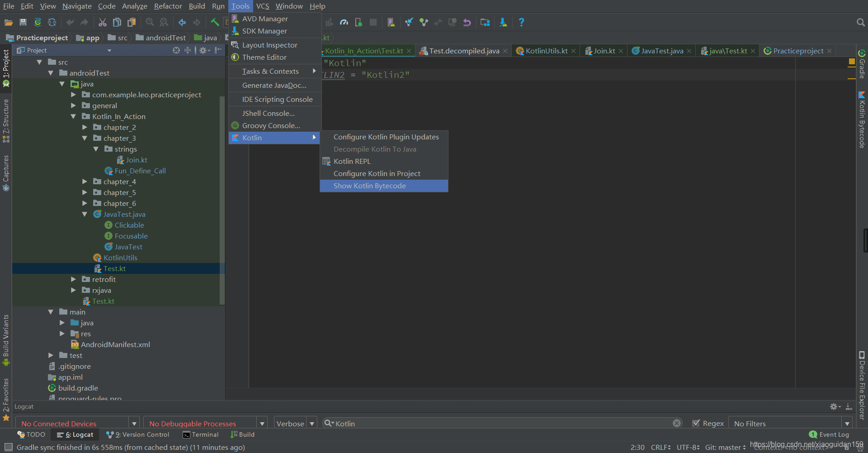Image resolution: width=868 pixels, height=453 pixels.
Task: Collapse the main folder
Action: pos(51,312)
